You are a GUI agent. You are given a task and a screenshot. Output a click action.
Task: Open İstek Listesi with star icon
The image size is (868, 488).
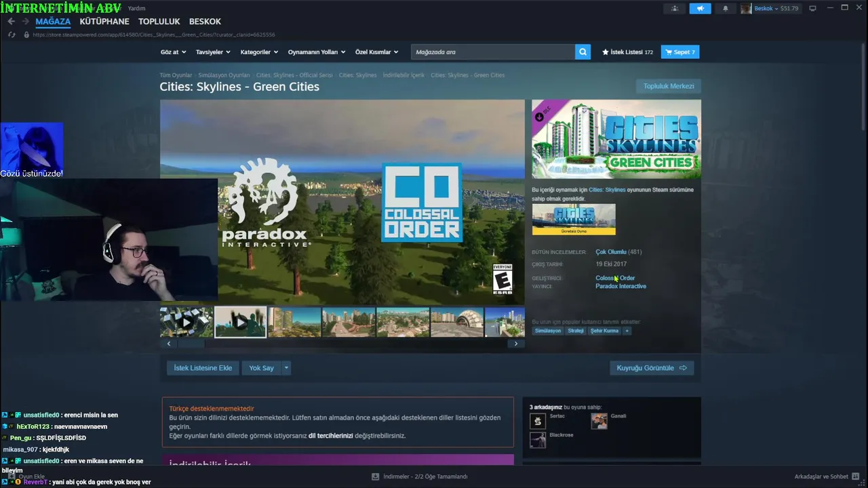pos(627,52)
